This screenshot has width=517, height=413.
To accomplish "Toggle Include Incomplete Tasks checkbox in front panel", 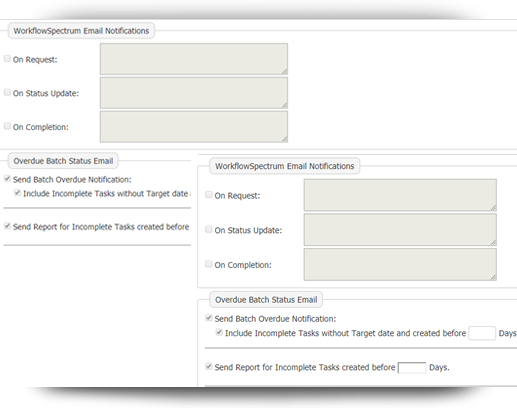I will point(219,332).
